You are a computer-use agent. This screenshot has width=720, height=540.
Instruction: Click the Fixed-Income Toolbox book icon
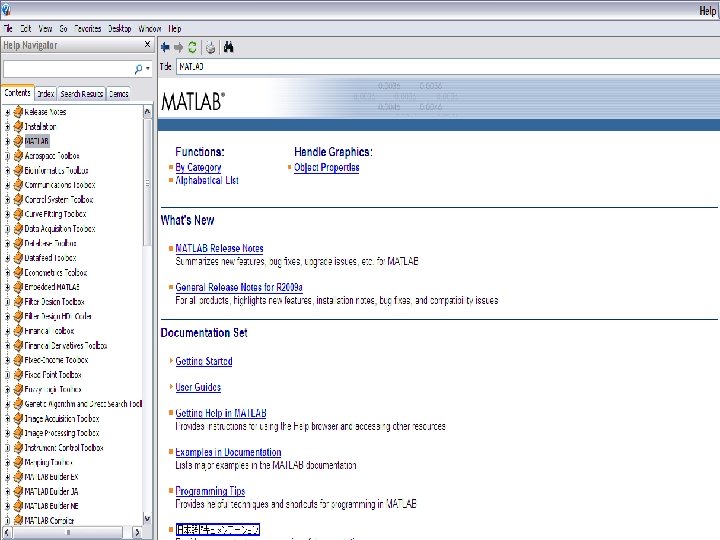tap(18, 360)
